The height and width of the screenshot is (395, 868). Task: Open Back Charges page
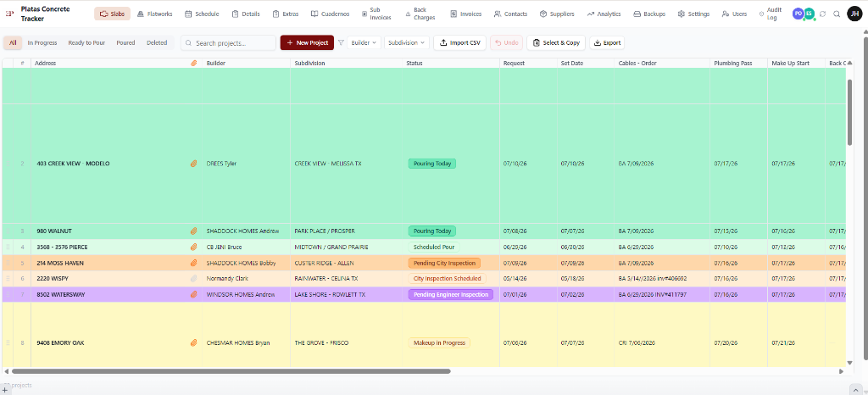click(420, 14)
